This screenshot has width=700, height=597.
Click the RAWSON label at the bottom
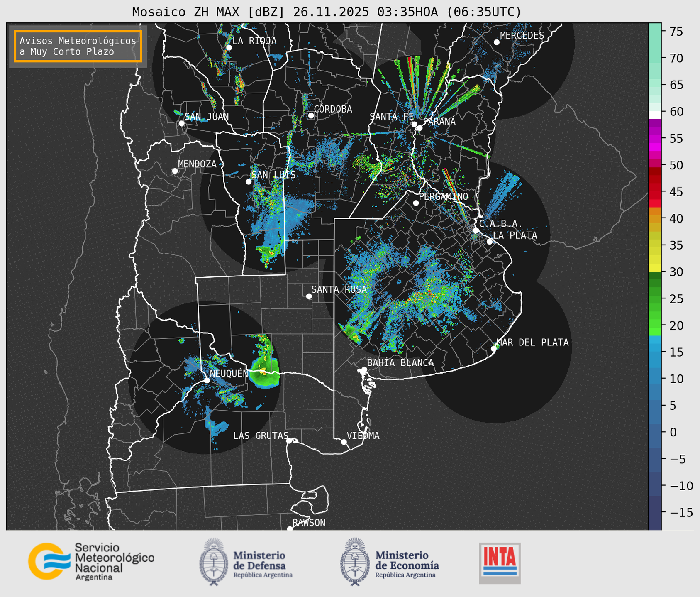(309, 523)
